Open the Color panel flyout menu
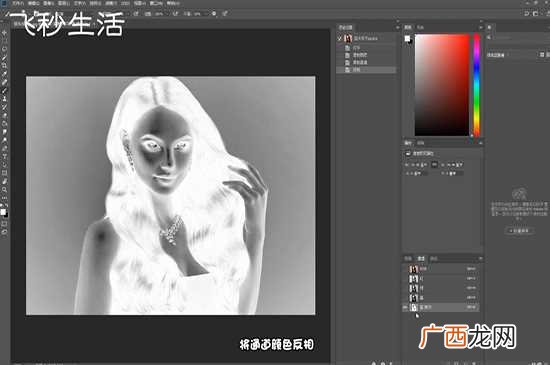Viewport: 550px width, 365px height. pyautogui.click(x=481, y=27)
